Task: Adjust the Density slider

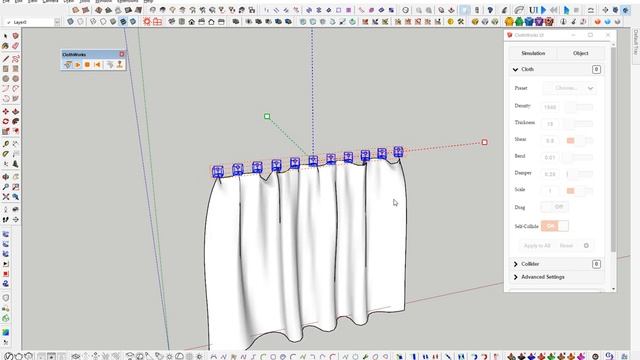Action: [578, 107]
